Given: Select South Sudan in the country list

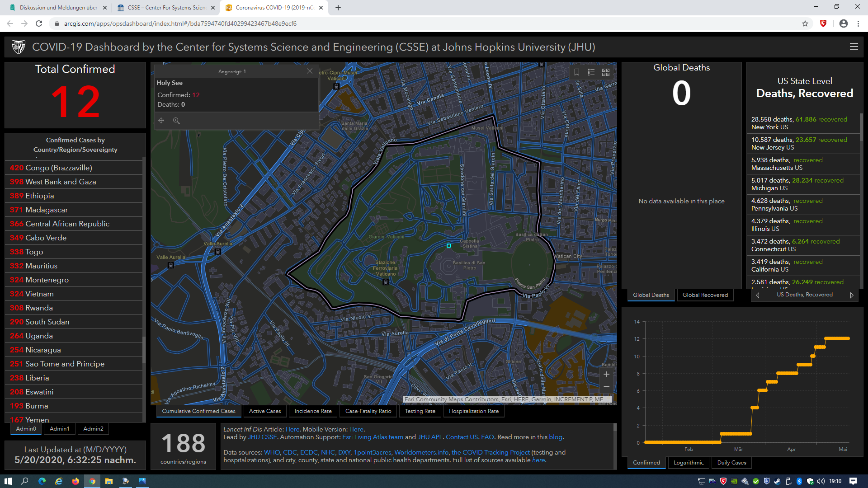Looking at the screenshot, I should click(x=74, y=322).
